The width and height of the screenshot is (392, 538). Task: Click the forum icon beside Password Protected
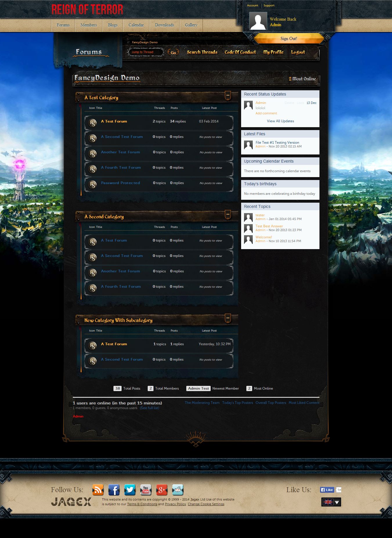93,184
